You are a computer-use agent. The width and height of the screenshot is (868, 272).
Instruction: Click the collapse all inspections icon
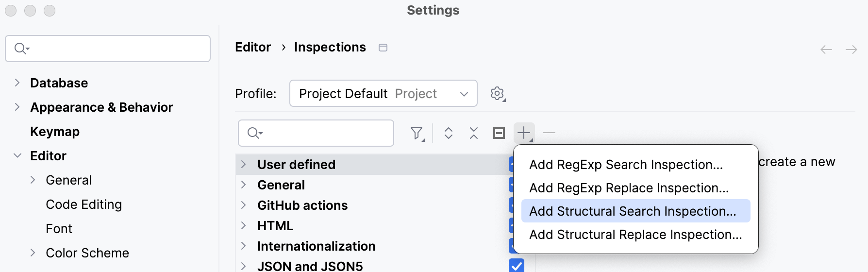click(x=474, y=133)
